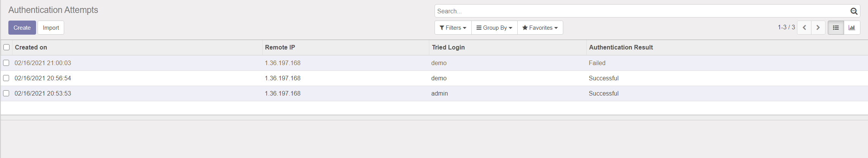This screenshot has height=158, width=868.
Task: Check the 20:56:54 demo row checkbox
Action: [6, 78]
